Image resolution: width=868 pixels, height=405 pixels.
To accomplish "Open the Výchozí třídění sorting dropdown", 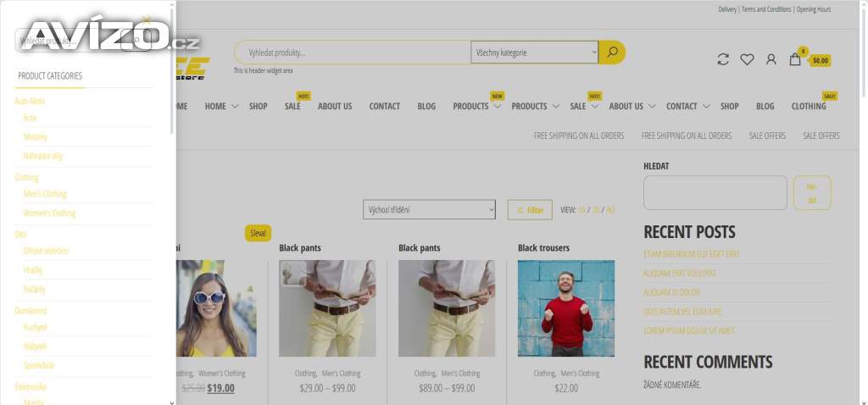I will tap(429, 209).
